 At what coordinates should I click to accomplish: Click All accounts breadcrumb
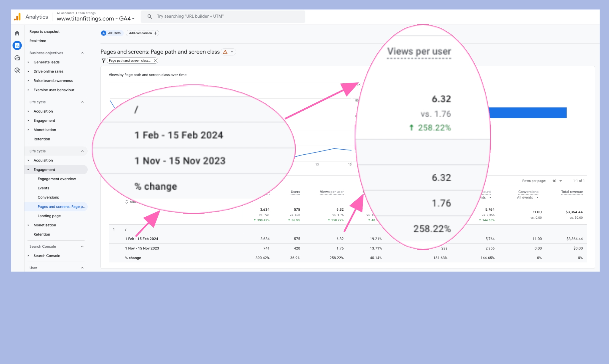[x=65, y=13]
